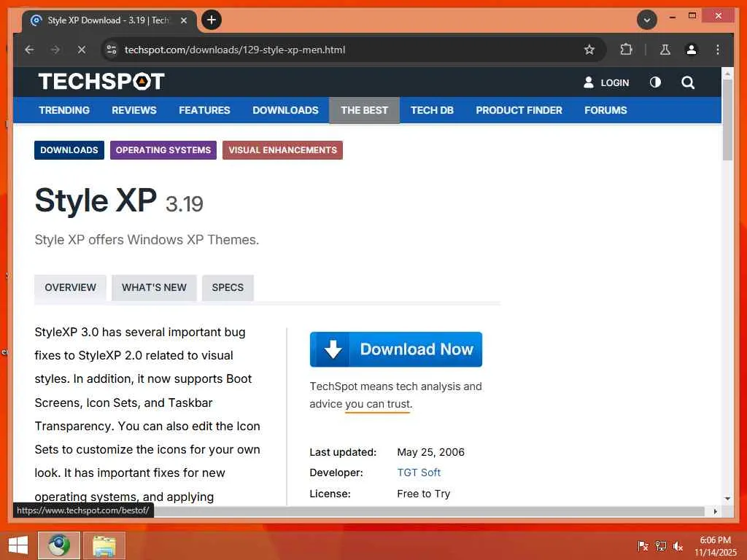Screen dimensions: 747x560
Task: Expand the tab search dropdown chevron
Action: (x=646, y=20)
